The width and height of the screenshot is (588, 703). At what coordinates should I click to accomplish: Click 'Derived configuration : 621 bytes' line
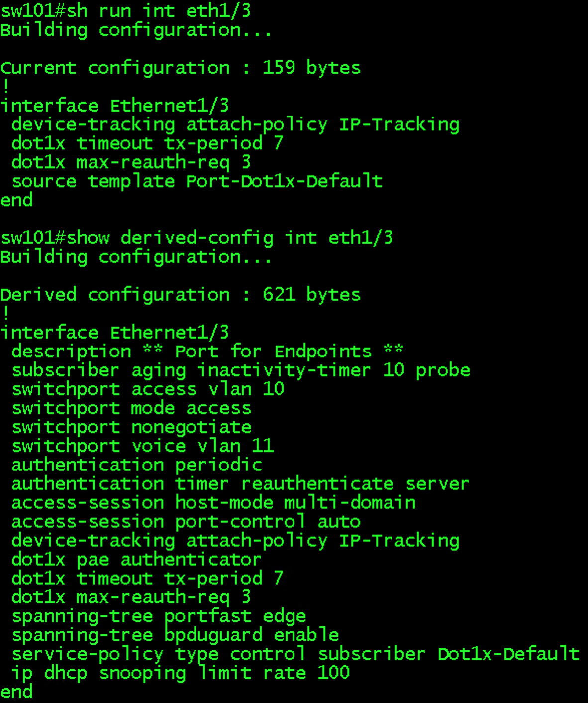coord(180,295)
